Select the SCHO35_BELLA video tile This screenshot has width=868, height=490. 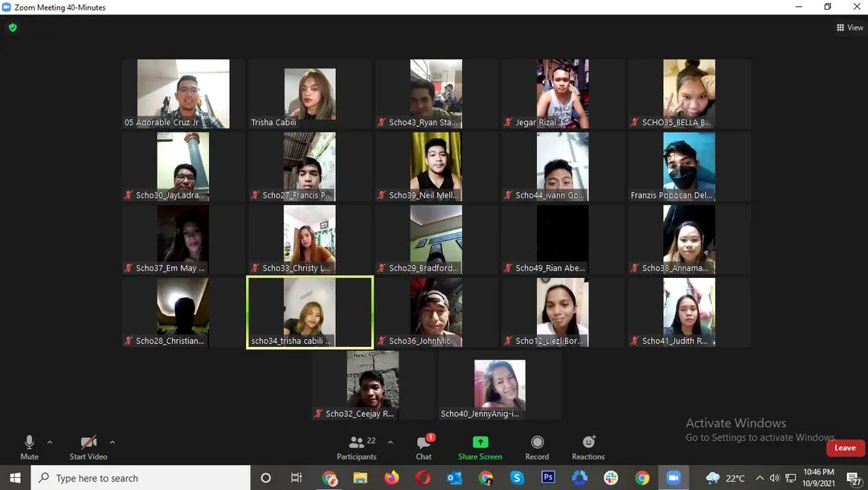(x=690, y=94)
